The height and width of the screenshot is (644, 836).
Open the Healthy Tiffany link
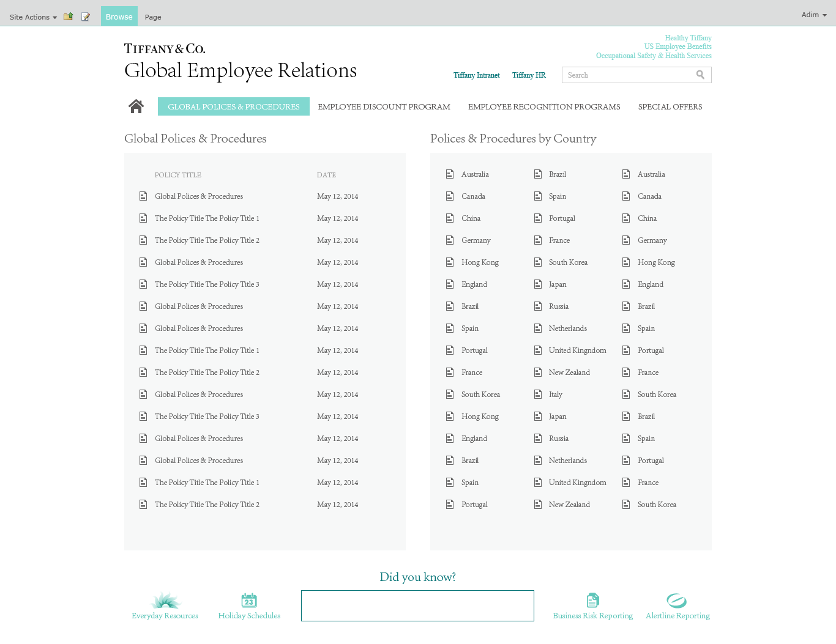tap(688, 38)
